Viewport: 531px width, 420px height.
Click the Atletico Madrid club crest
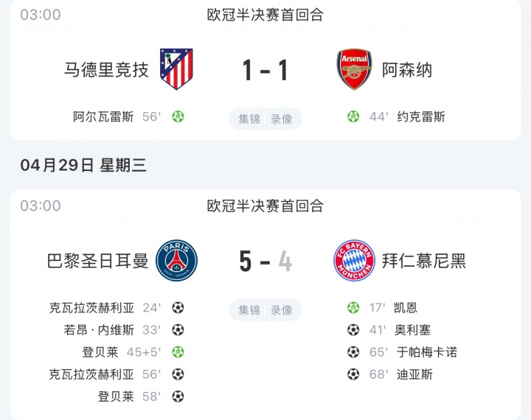coord(176,69)
